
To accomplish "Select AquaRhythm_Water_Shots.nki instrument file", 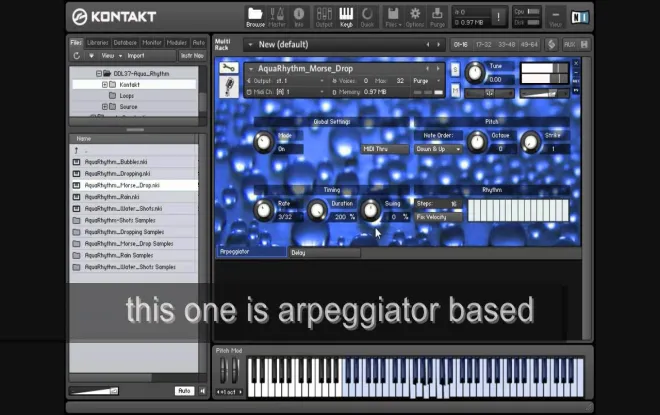I will 134,208.
